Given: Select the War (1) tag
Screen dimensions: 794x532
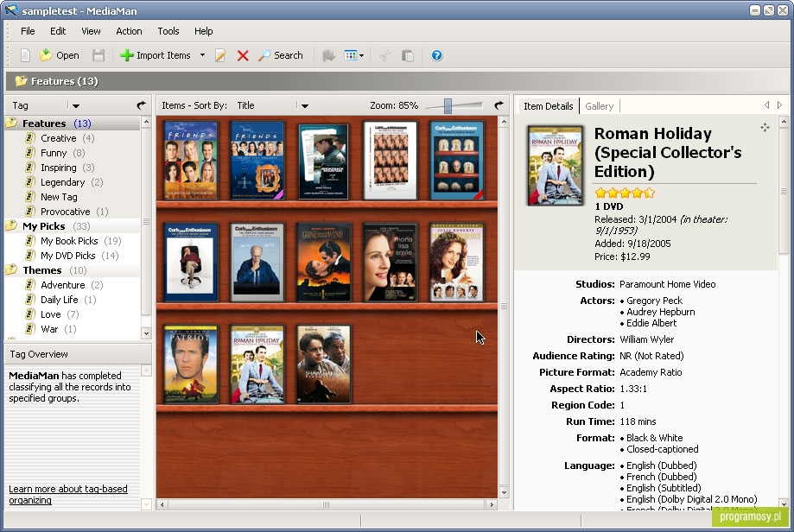Looking at the screenshot, I should pos(58,329).
